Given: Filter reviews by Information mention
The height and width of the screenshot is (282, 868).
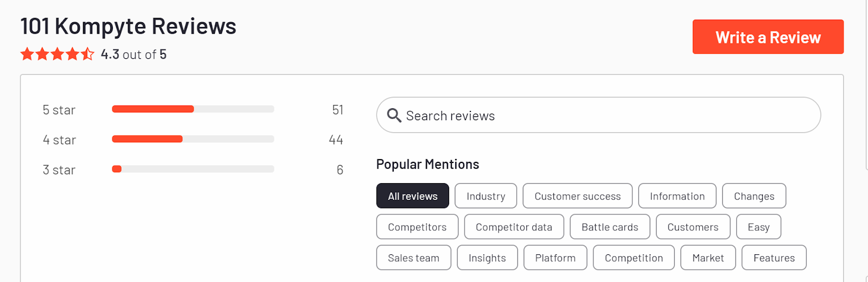Looking at the screenshot, I should (677, 196).
